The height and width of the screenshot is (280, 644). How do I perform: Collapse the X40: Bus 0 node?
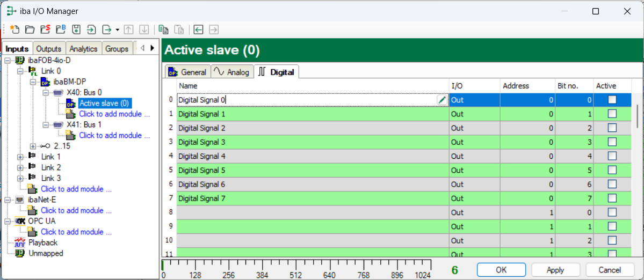[x=46, y=92]
